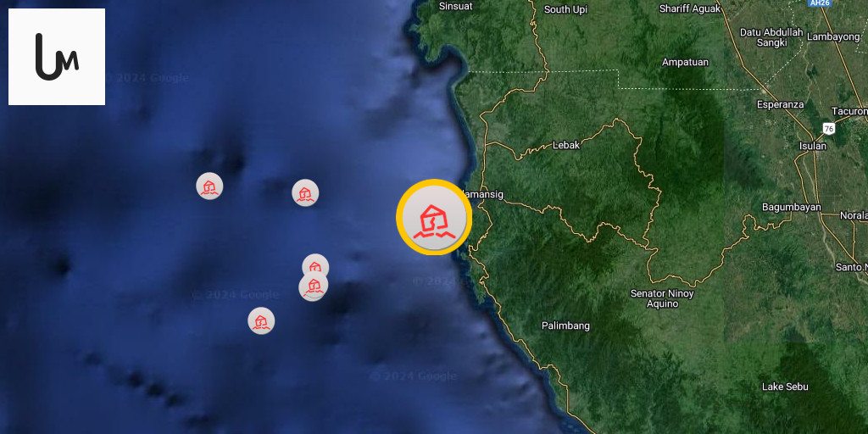
Task: Click the Shariff Aguak label
Action: click(690, 8)
